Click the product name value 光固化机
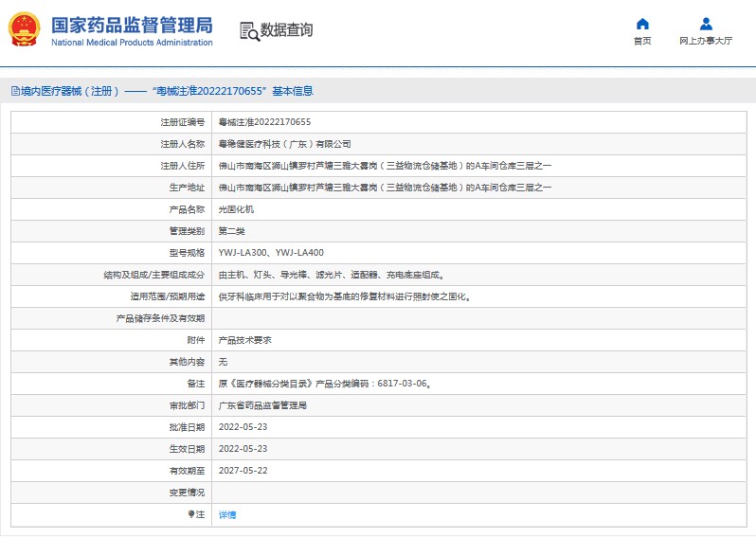The width and height of the screenshot is (756, 538). pyautogui.click(x=236, y=209)
